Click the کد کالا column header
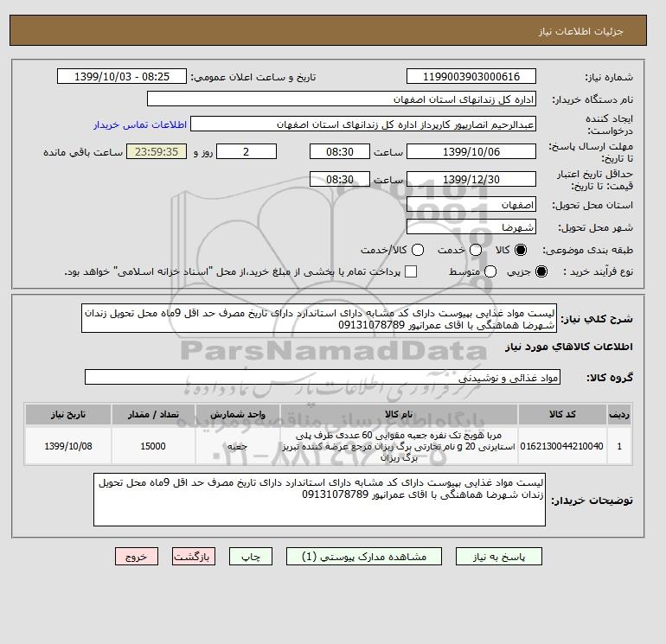Viewport: 666px width, 644px height. (x=562, y=414)
